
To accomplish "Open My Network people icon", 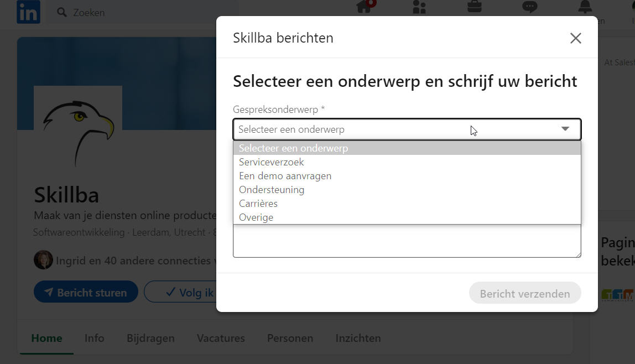I will pos(419,7).
